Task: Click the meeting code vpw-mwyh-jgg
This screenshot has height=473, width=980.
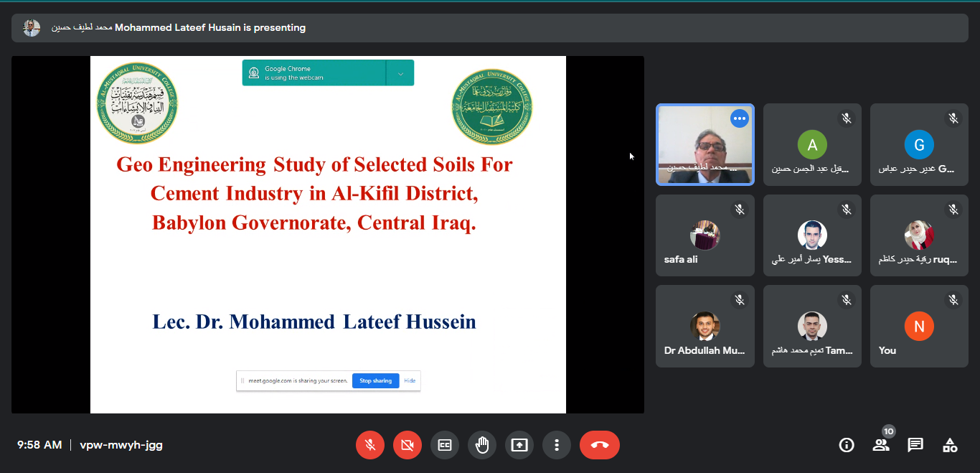Action: coord(121,445)
